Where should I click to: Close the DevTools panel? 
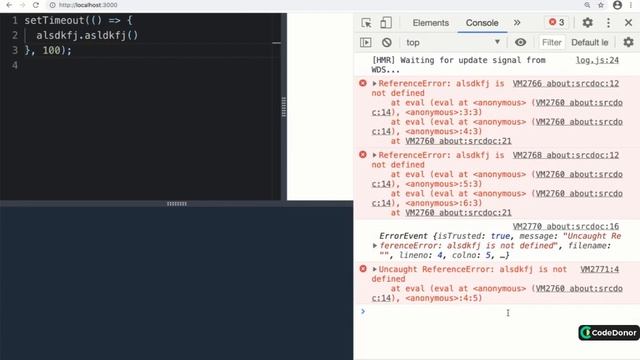[629, 22]
